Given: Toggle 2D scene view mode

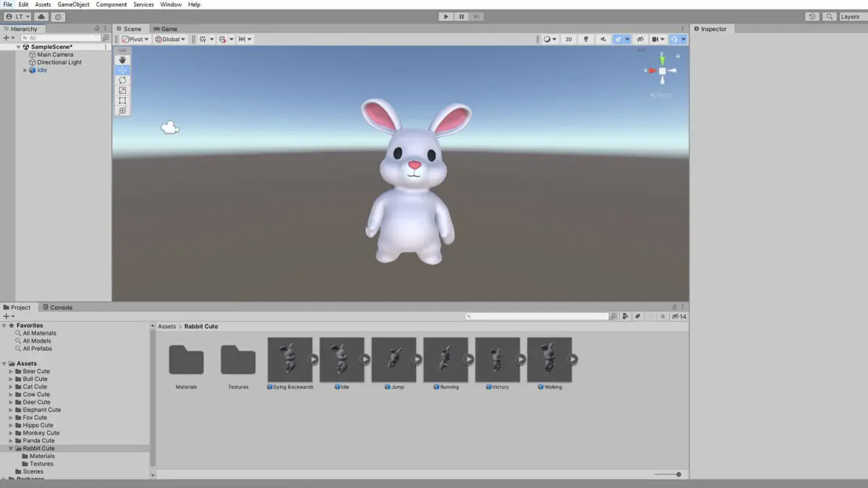Looking at the screenshot, I should (569, 39).
